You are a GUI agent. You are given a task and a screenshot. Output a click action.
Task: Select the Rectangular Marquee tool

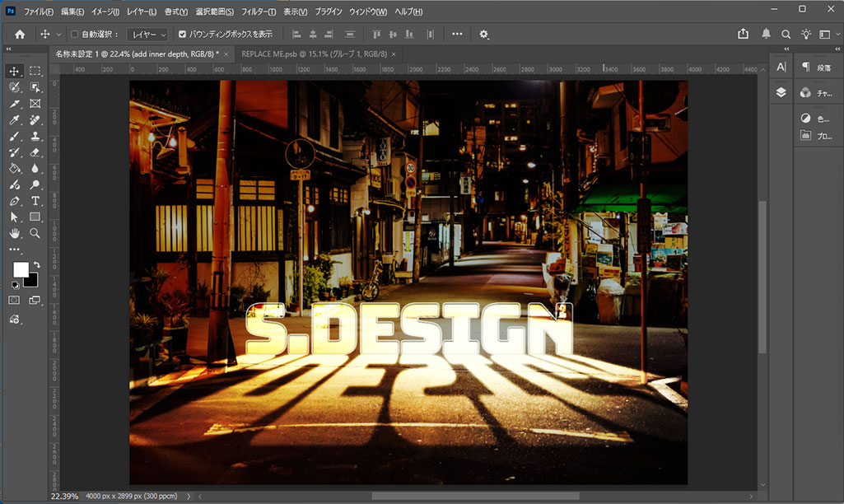click(x=35, y=72)
